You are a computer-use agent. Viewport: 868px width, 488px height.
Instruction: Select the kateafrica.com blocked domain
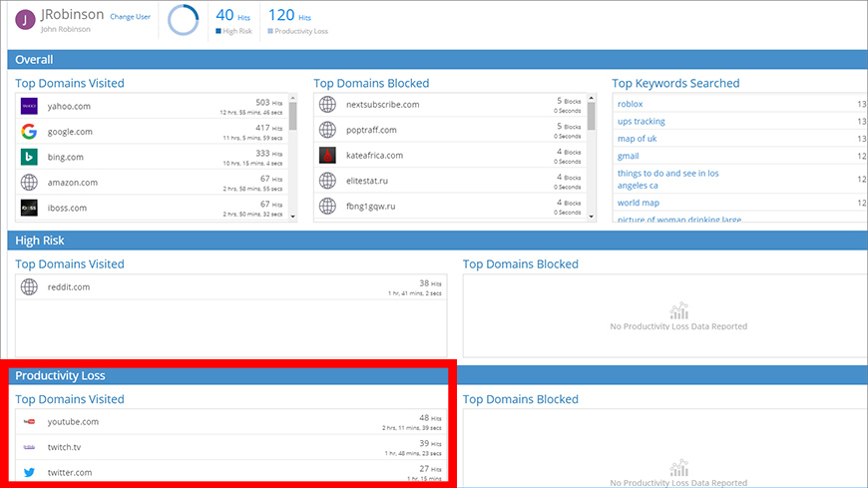[450, 155]
